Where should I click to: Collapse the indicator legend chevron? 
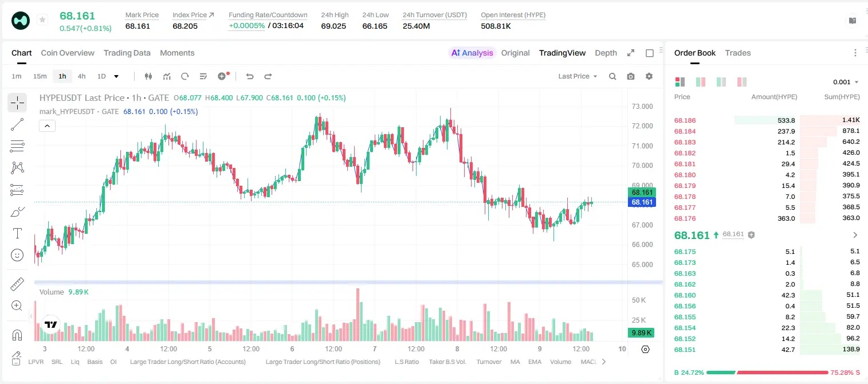tap(47, 126)
